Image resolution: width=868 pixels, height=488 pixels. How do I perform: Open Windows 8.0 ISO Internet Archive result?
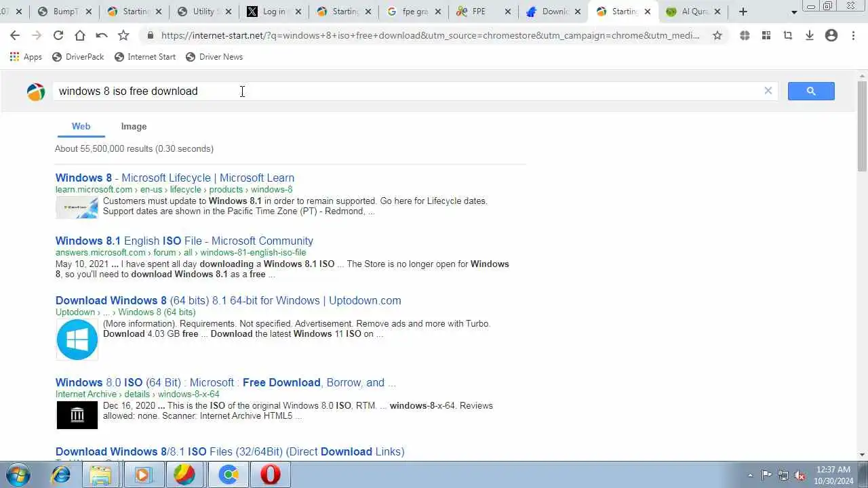coord(225,382)
